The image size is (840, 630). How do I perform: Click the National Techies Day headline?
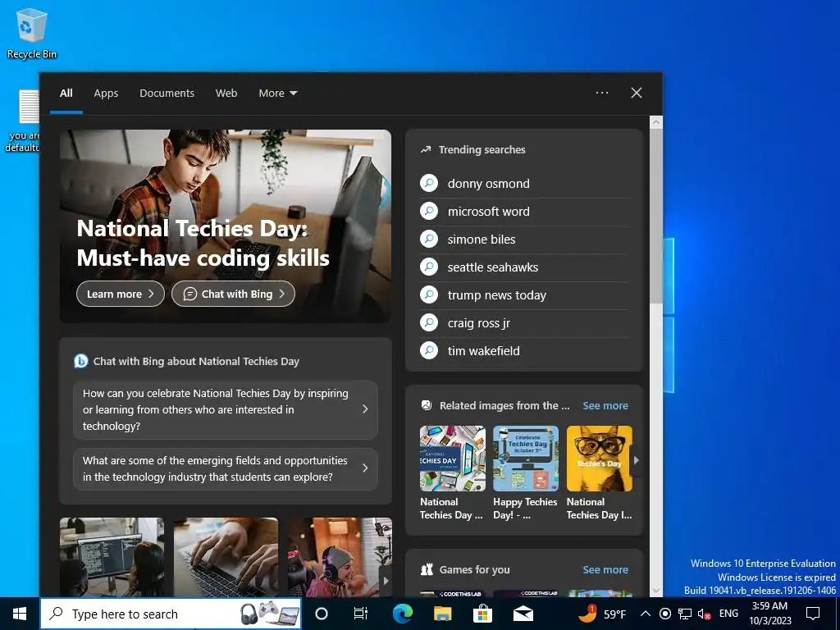pos(203,243)
